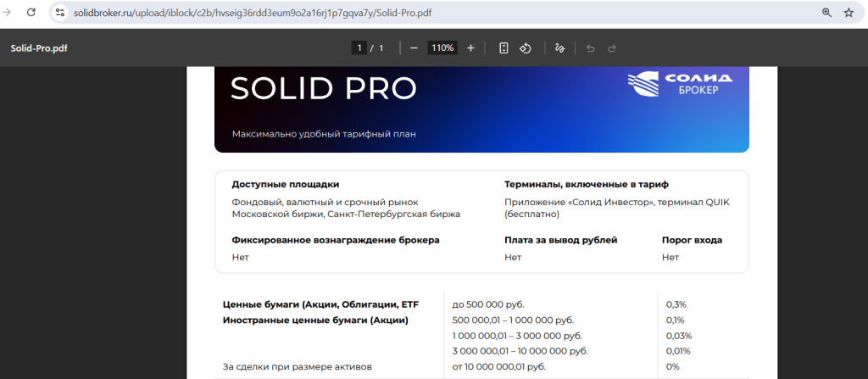Click the Solid-Pro.pdf document title

tap(39, 48)
